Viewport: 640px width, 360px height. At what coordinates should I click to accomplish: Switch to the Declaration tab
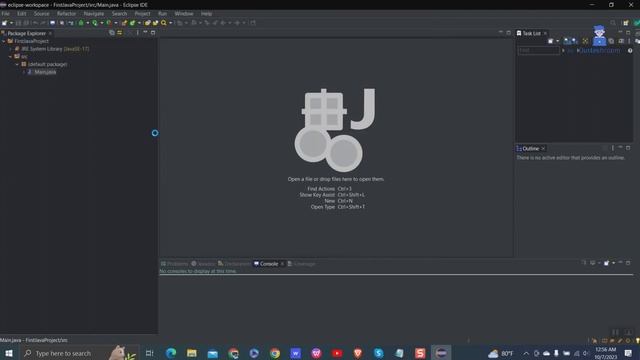click(234, 264)
